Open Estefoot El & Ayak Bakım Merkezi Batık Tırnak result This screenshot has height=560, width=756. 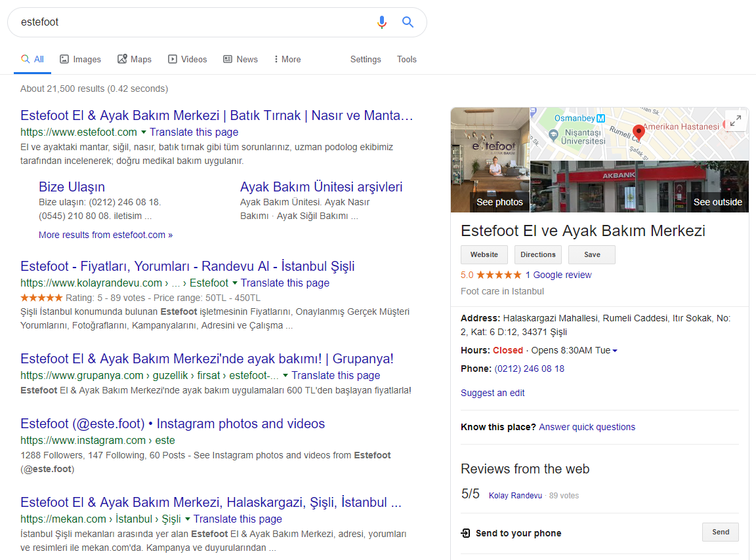tap(217, 115)
